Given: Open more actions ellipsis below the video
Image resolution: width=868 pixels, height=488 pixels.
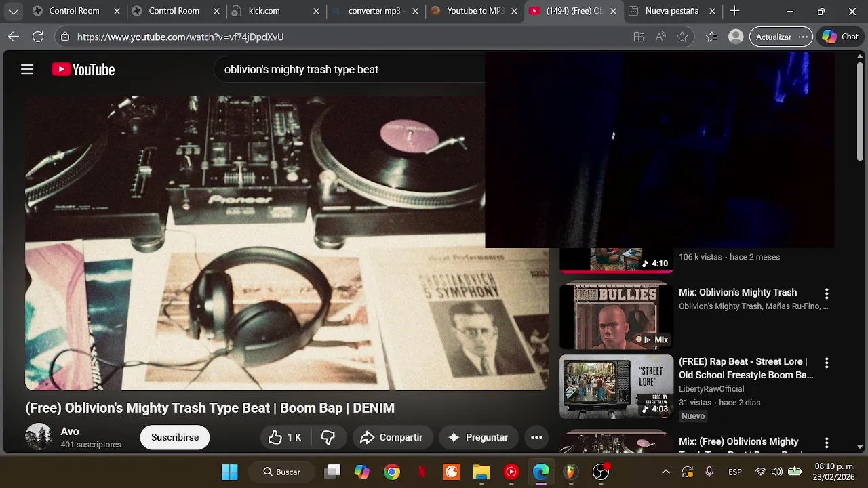Looking at the screenshot, I should pyautogui.click(x=536, y=437).
